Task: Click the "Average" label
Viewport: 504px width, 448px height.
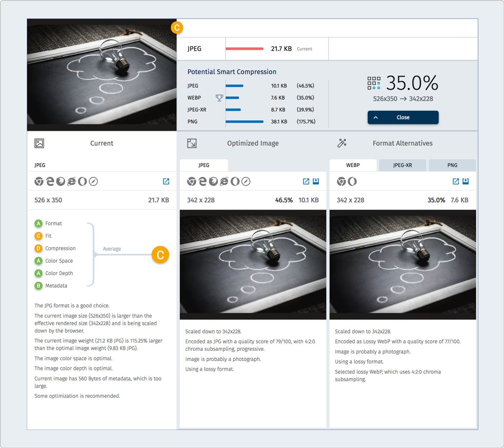Action: [112, 249]
